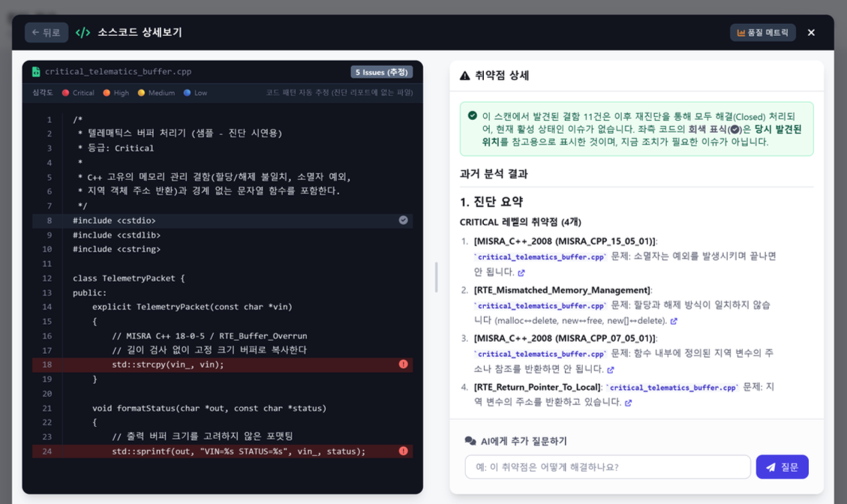Click the CRITICAL 레벨의 취약점 (4개) label
Viewport: 847px width, 504px height.
(520, 222)
